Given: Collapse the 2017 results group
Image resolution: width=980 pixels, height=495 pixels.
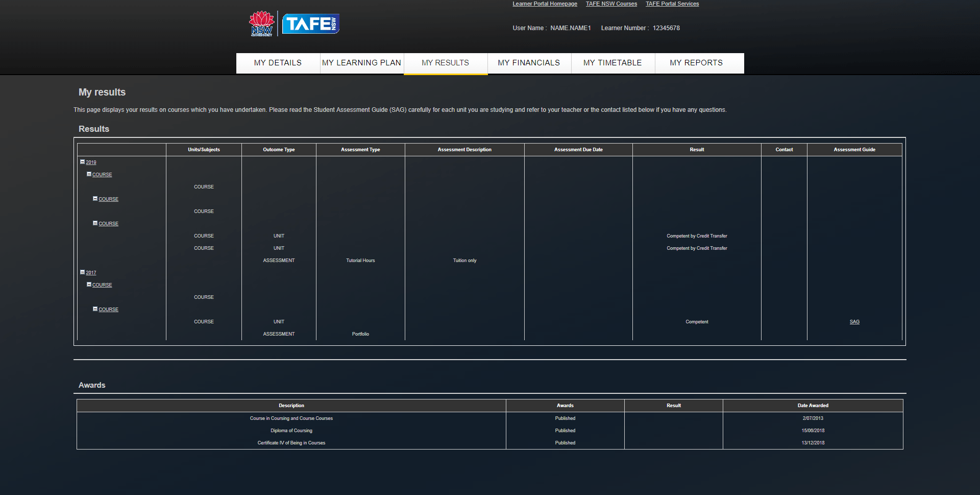Looking at the screenshot, I should coord(83,272).
